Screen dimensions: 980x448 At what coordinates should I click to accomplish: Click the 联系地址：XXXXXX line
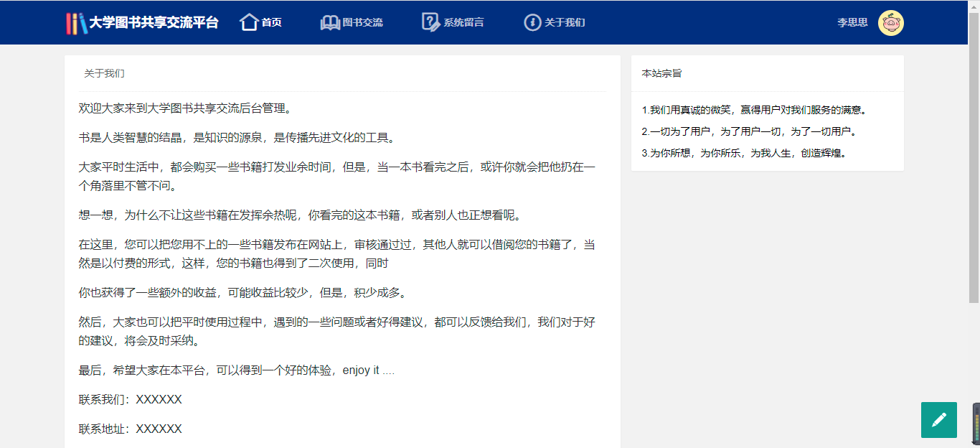[x=130, y=429]
